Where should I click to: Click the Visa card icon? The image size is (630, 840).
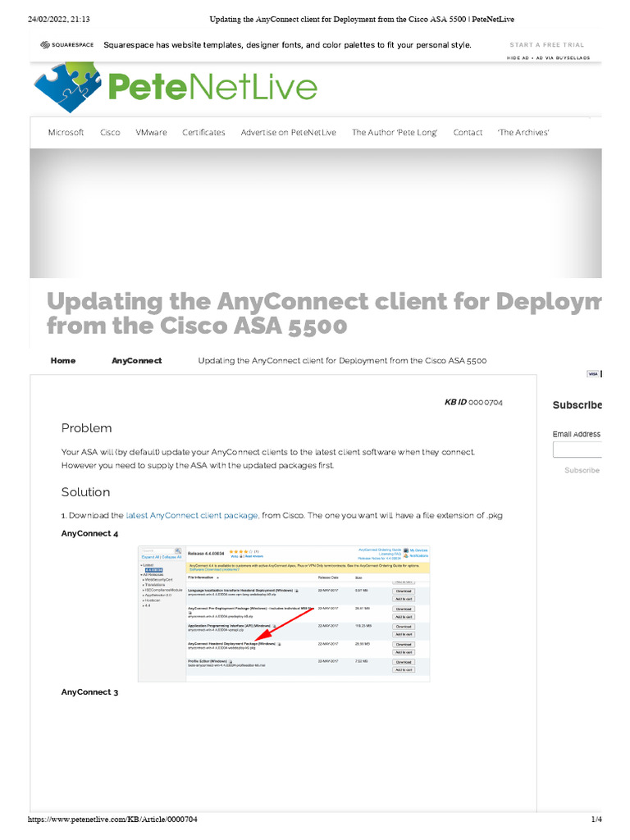click(x=592, y=374)
